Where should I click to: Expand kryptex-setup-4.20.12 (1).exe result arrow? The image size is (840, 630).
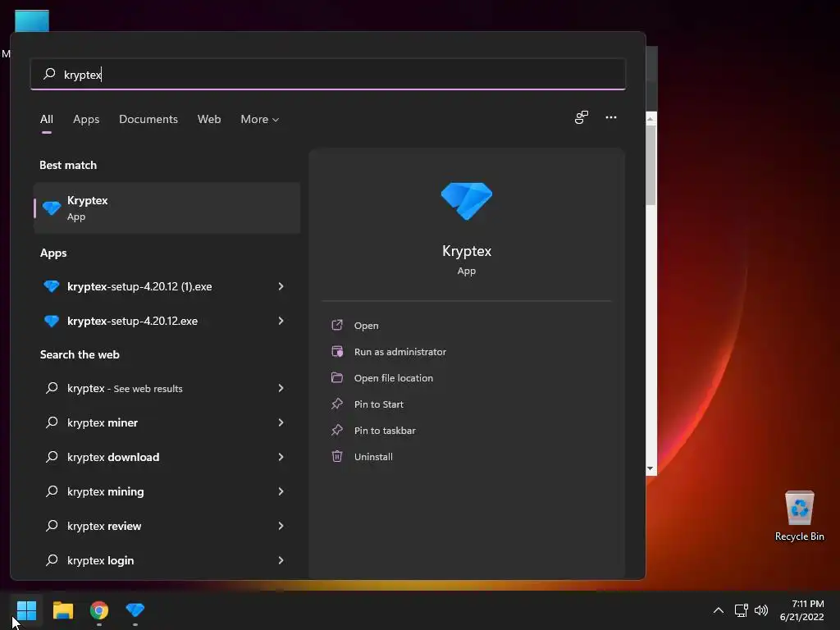[x=281, y=286]
